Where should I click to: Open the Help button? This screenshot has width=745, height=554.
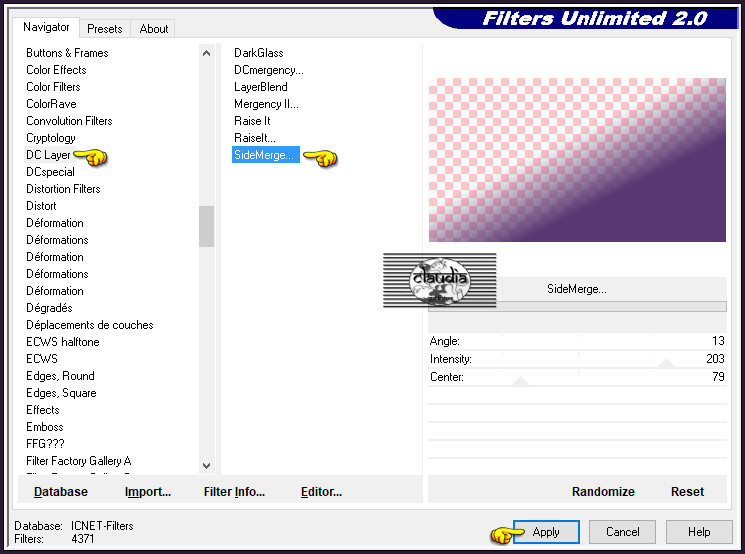point(699,532)
